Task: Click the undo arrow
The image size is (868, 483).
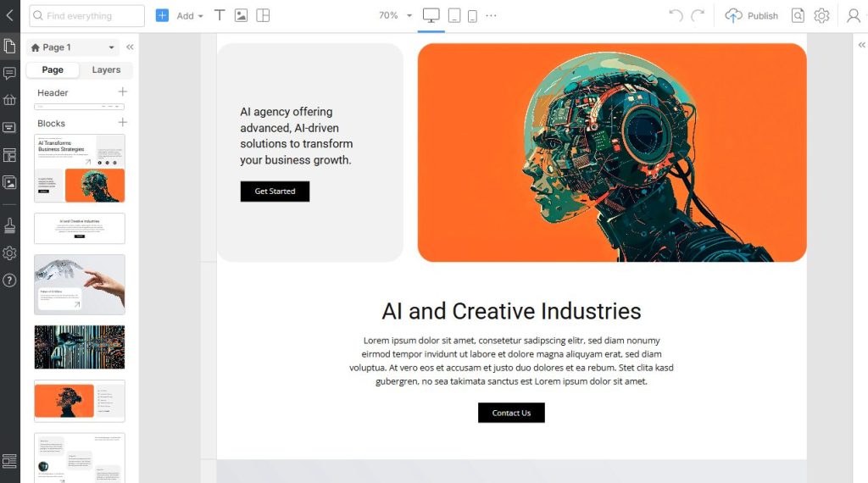Action: point(676,15)
